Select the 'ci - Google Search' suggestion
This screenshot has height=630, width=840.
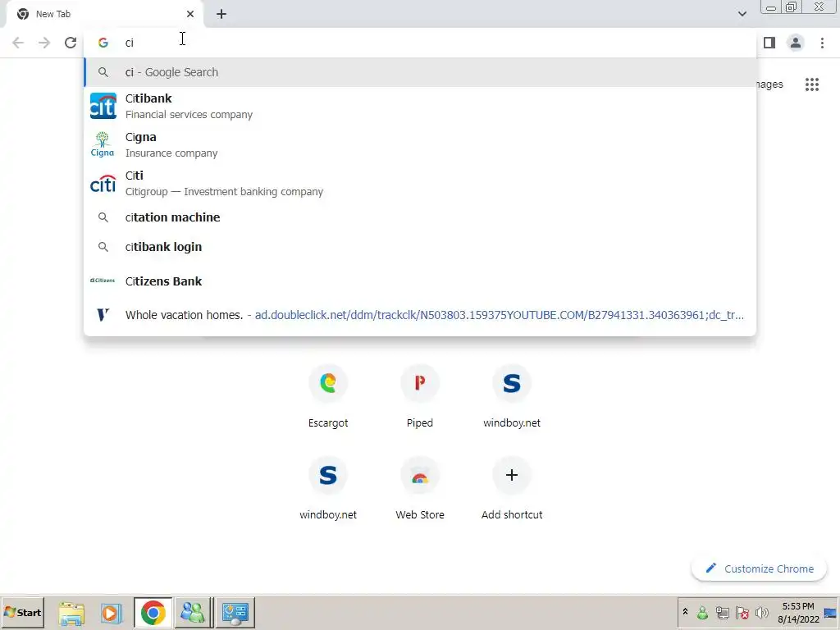click(x=420, y=72)
